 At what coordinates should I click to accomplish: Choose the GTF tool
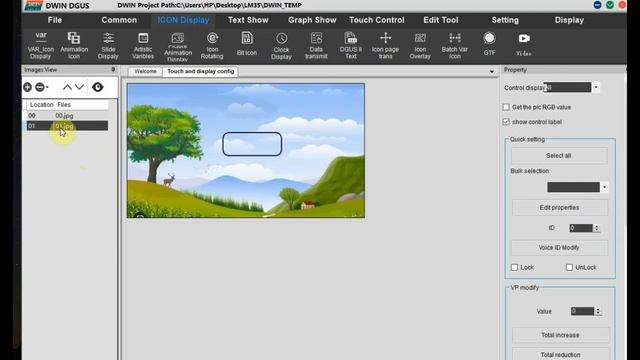489,43
